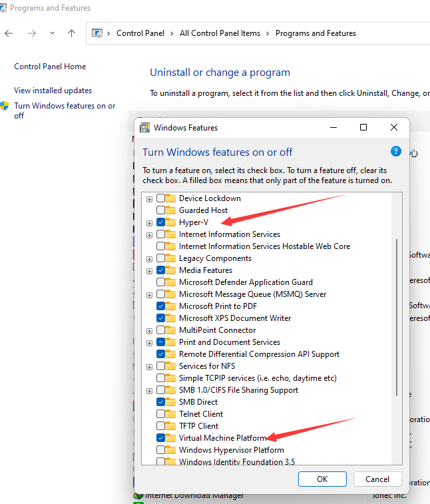Open chevron after All Control Panel Items

268,33
